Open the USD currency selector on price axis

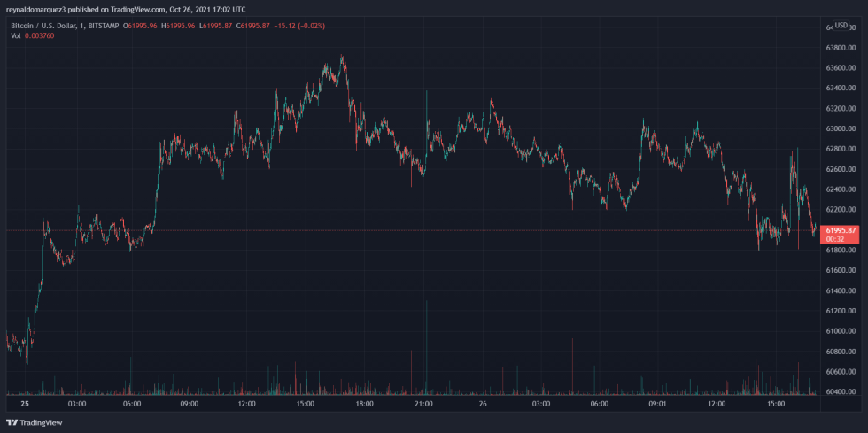coord(841,25)
